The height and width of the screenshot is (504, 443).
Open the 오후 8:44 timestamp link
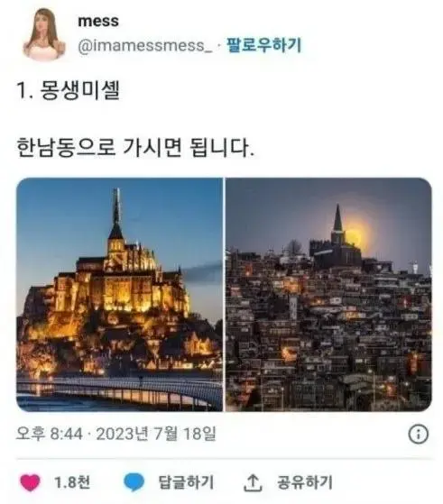(50, 434)
